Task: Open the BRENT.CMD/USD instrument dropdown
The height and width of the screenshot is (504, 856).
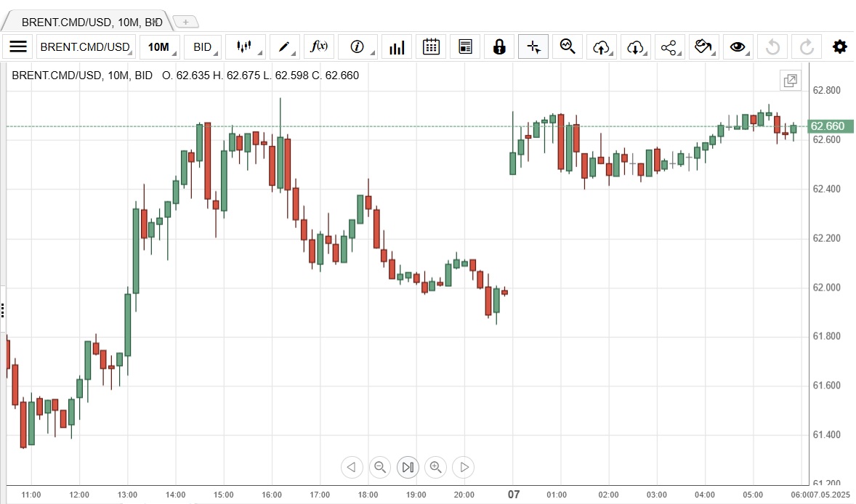Action: (85, 47)
